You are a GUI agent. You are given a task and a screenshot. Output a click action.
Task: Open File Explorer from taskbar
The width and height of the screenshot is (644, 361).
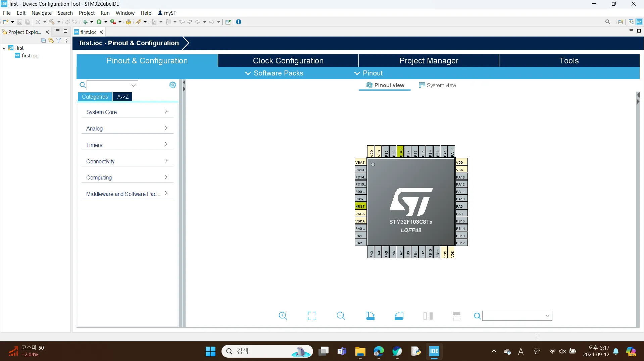pos(360,351)
